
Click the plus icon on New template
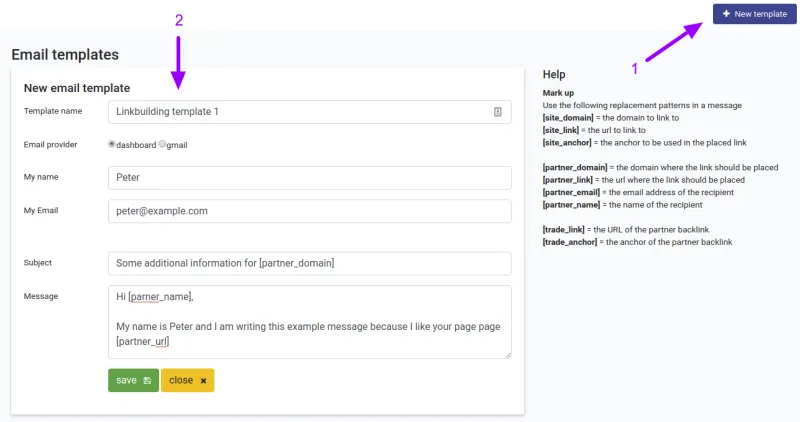(x=727, y=14)
